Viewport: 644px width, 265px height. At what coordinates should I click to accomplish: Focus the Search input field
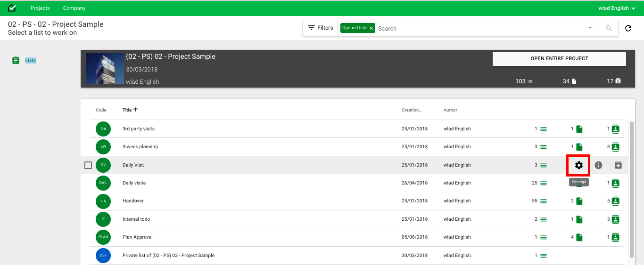481,28
